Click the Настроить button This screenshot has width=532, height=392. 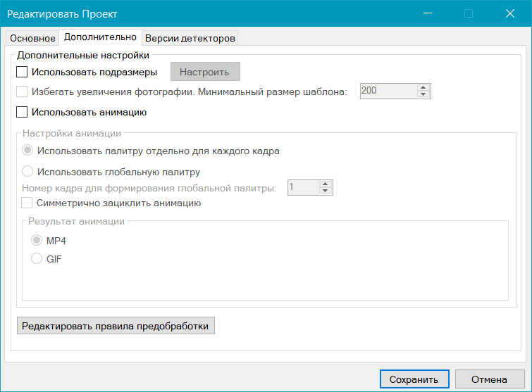click(x=204, y=72)
